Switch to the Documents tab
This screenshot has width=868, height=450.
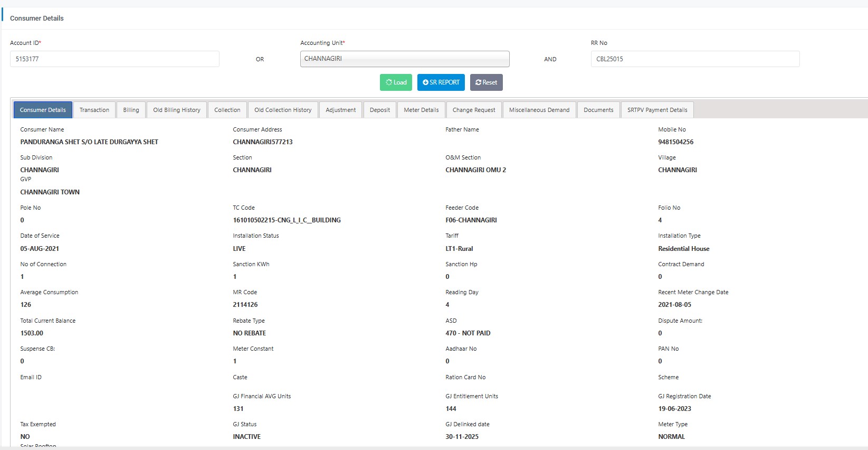pyautogui.click(x=598, y=110)
